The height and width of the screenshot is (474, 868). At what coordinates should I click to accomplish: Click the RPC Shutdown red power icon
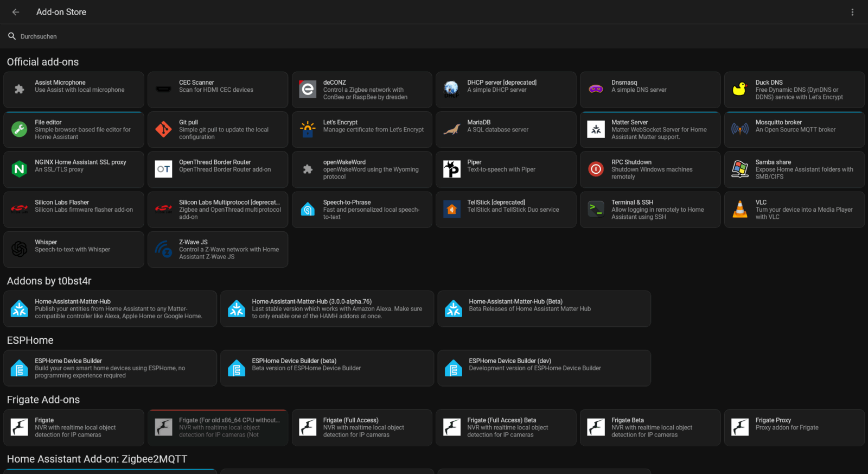(596, 169)
